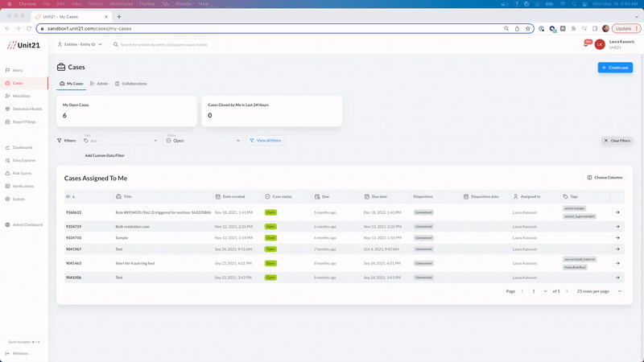Open case 9041463 via its arrow
This screenshot has height=362, width=644.
(x=617, y=264)
